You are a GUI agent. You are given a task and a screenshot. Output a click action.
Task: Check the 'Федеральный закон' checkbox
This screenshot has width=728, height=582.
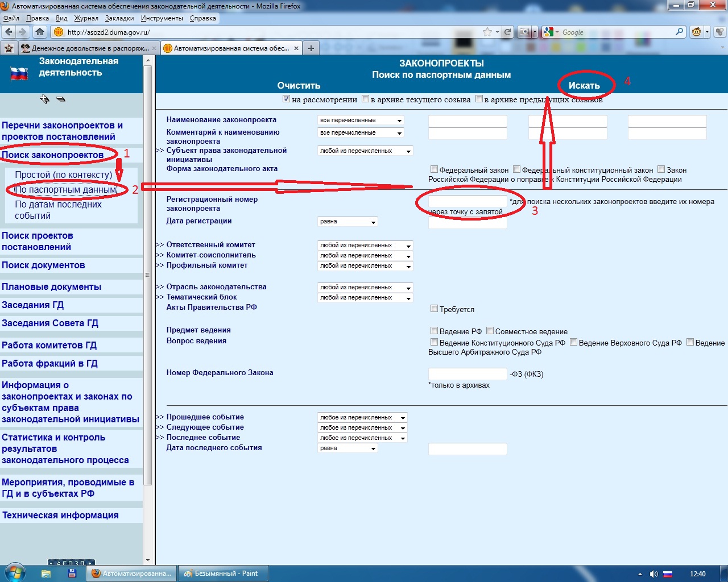pyautogui.click(x=434, y=169)
